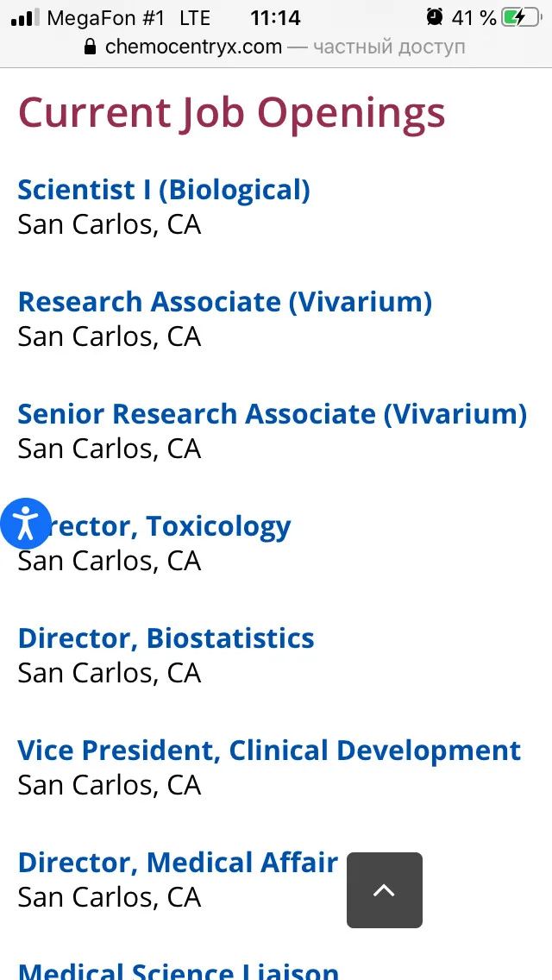Open Director, Biostatistics job link
Viewport: 552px width, 980px height.
tap(166, 638)
